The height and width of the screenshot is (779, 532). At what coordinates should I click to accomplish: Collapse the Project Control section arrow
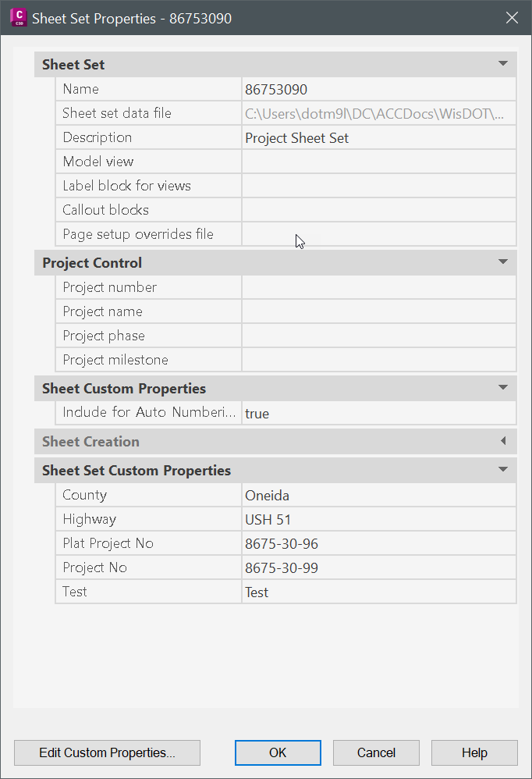502,261
